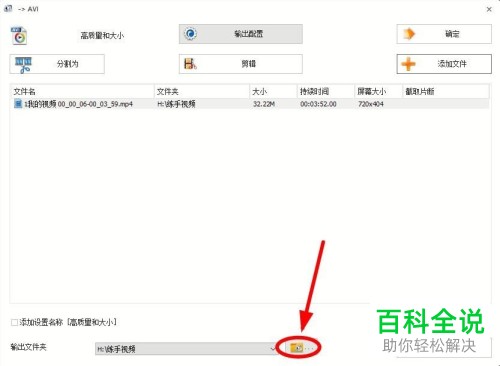Click the 截取片断 column header
500x366 pixels.
[x=446, y=91]
